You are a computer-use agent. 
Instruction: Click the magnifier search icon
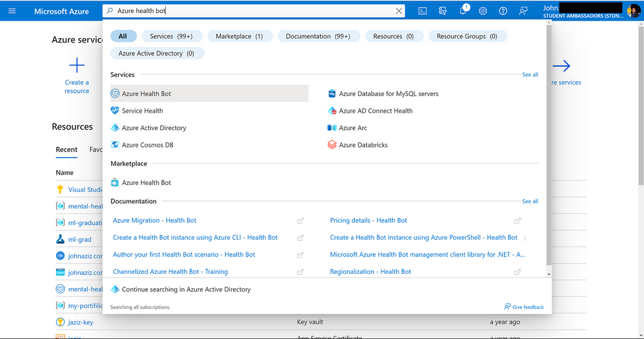110,11
